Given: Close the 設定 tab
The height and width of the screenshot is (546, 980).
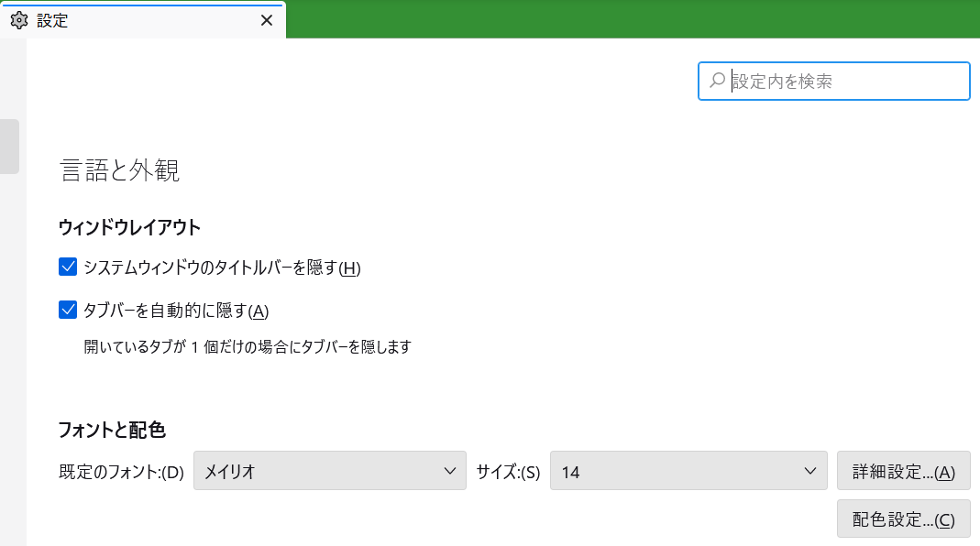Looking at the screenshot, I should (x=266, y=20).
